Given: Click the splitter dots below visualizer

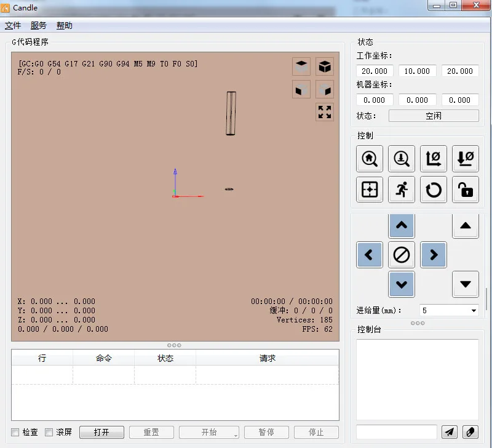Looking at the screenshot, I should pyautogui.click(x=174, y=345).
